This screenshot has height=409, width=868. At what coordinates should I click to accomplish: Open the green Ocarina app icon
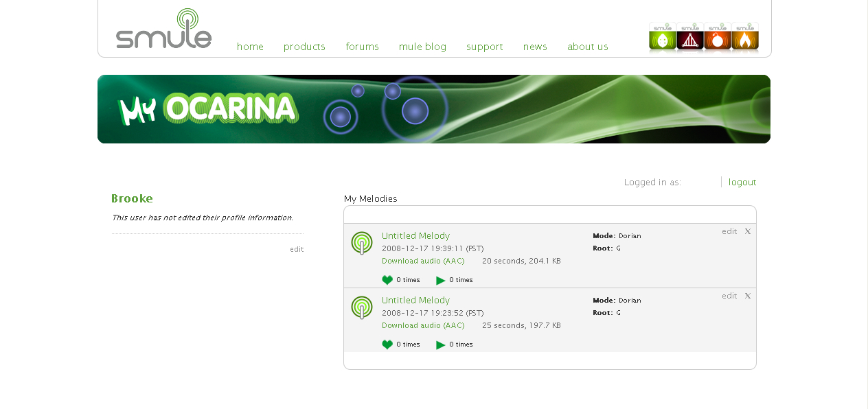point(662,38)
